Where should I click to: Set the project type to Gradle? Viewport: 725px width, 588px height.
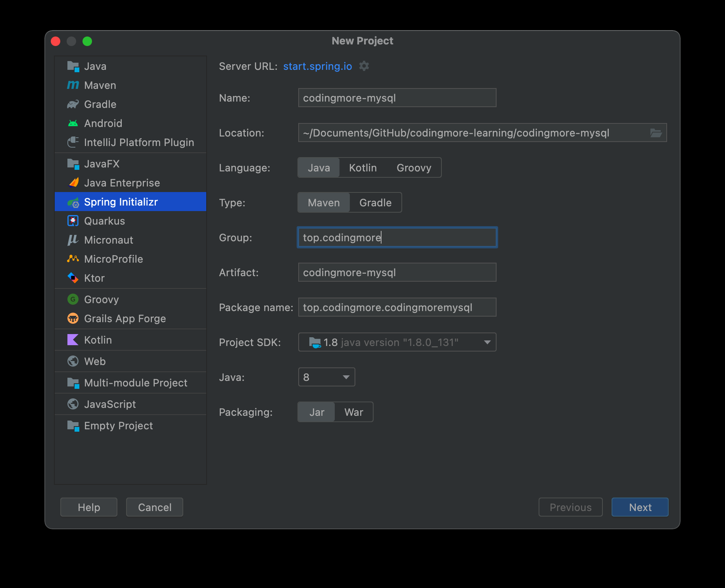[375, 203]
